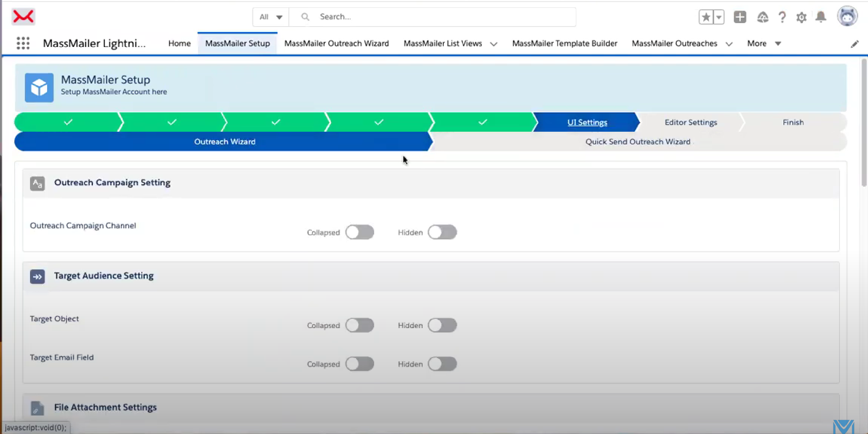The image size is (868, 434).
Task: Click the Outreach Campaign Channel label
Action: (83, 226)
